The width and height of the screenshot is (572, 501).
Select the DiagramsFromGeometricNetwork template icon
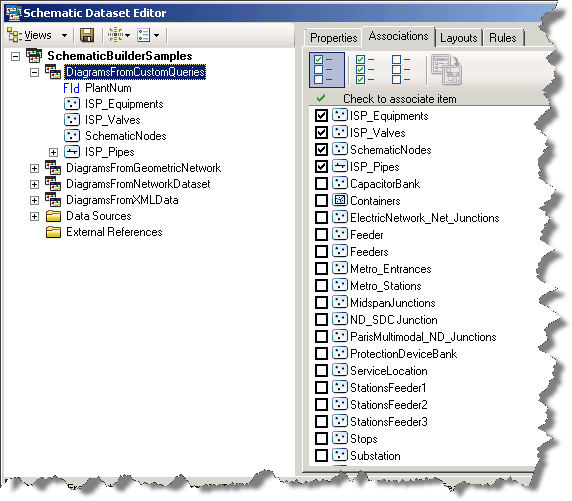pyautogui.click(x=53, y=168)
